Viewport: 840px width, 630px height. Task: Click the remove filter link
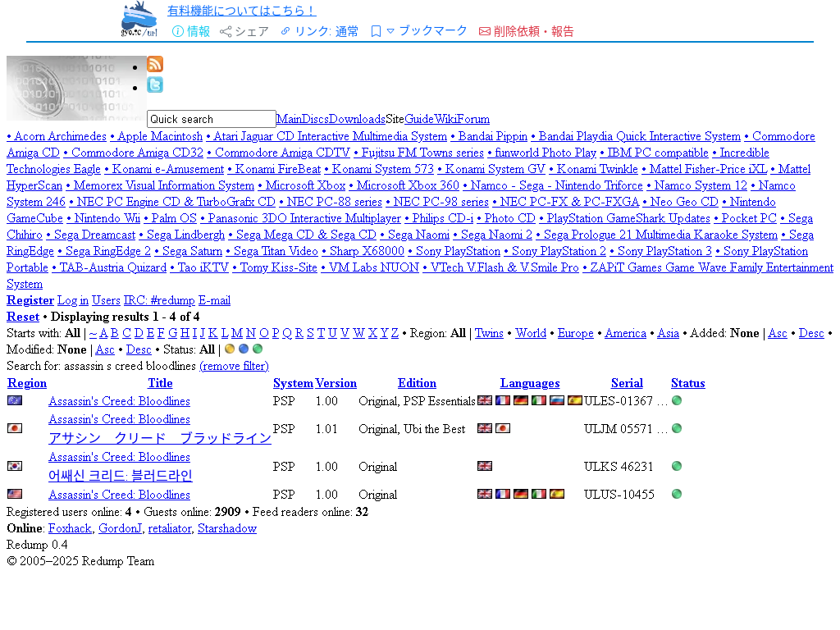234,366
